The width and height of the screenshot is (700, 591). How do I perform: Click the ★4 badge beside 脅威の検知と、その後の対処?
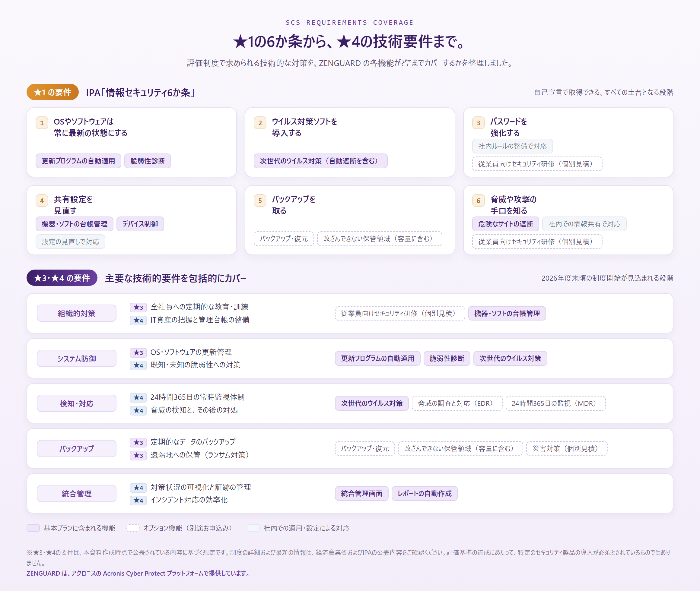[138, 410]
